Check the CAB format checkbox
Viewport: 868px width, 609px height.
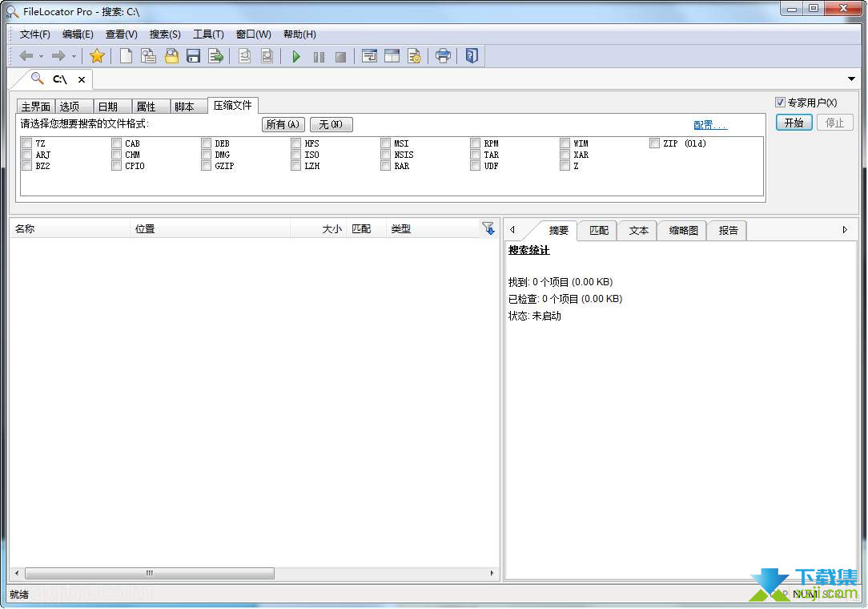[x=116, y=143]
